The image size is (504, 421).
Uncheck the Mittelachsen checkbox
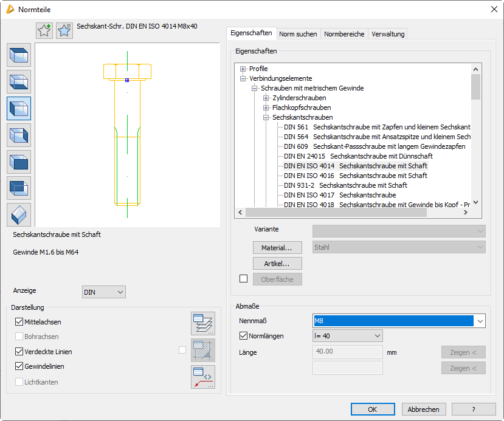(19, 322)
